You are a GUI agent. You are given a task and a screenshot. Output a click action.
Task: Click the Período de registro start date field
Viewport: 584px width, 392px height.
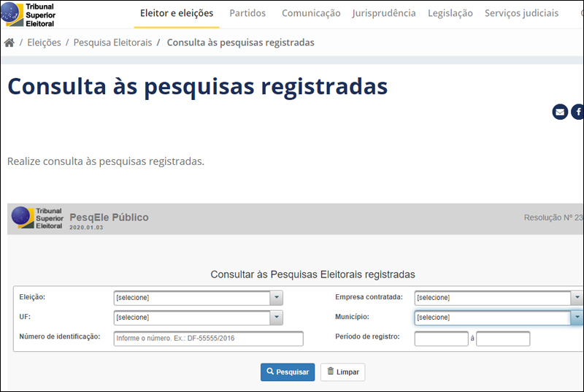tap(441, 339)
